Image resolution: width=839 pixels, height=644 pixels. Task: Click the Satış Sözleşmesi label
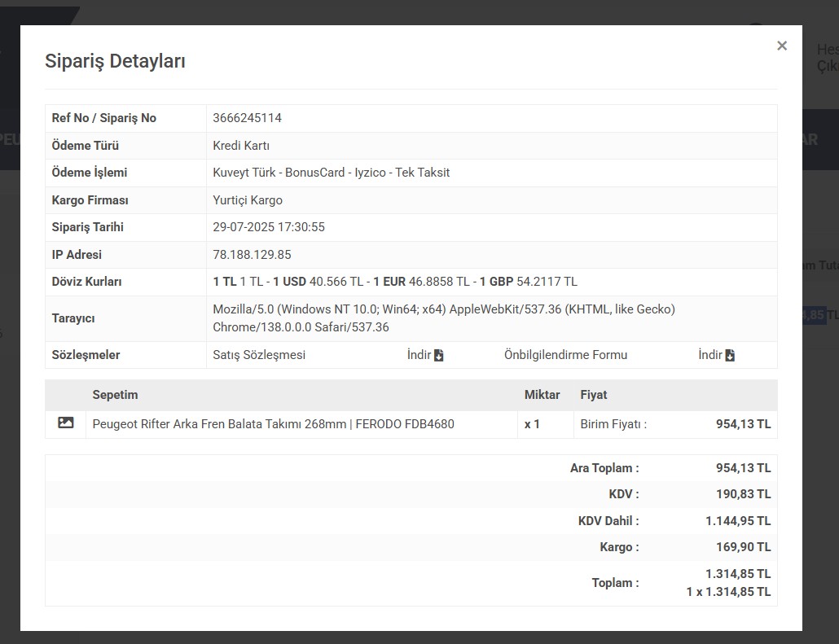coord(259,355)
